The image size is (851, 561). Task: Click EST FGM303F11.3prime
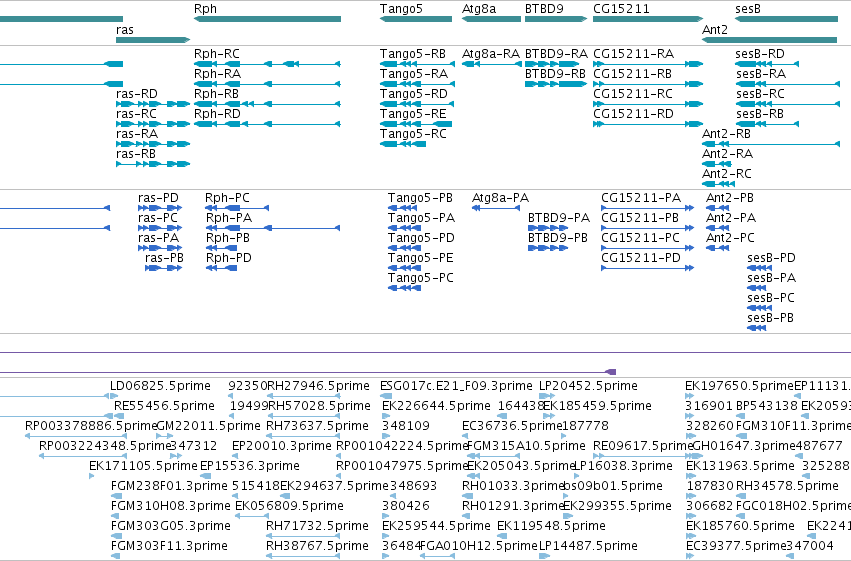169,546
